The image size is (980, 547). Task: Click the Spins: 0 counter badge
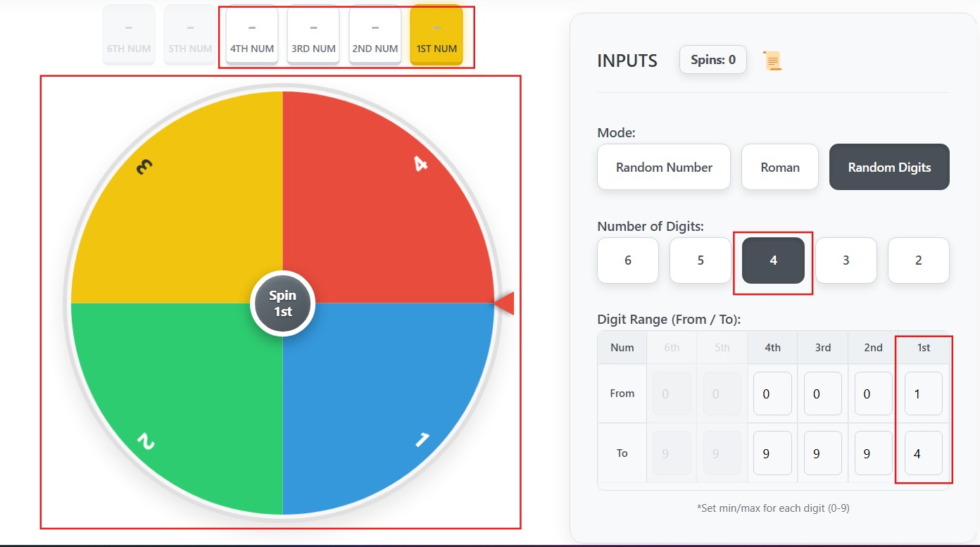(x=712, y=60)
